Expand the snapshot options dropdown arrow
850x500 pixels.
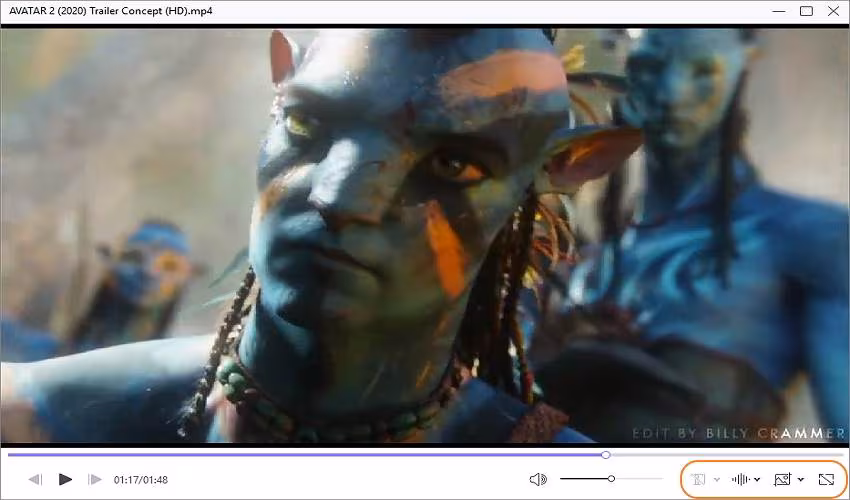pos(801,479)
